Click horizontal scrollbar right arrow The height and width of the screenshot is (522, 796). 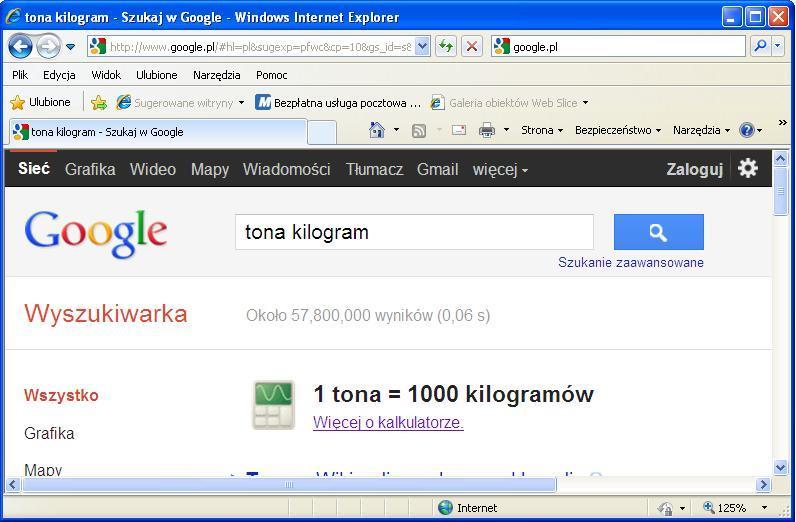[763, 485]
